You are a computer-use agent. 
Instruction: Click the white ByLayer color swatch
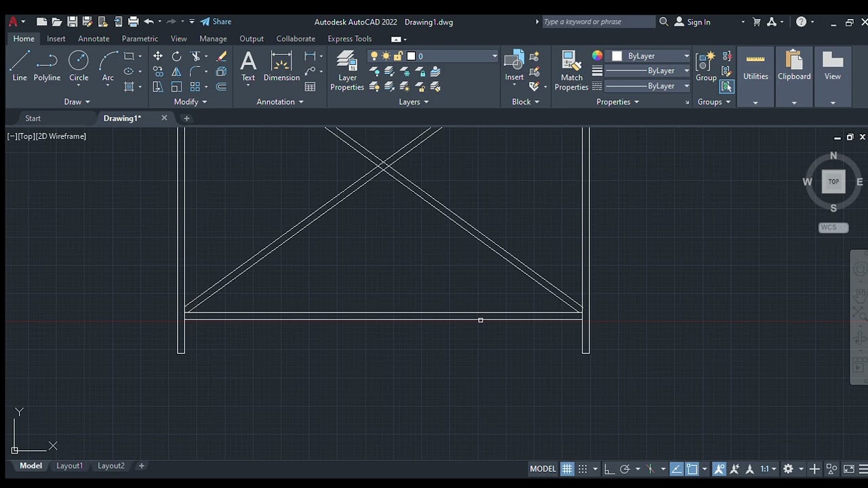617,56
